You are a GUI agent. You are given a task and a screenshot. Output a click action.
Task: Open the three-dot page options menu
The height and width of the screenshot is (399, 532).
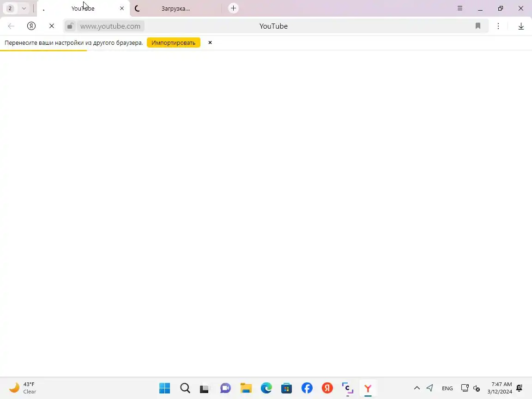498,26
